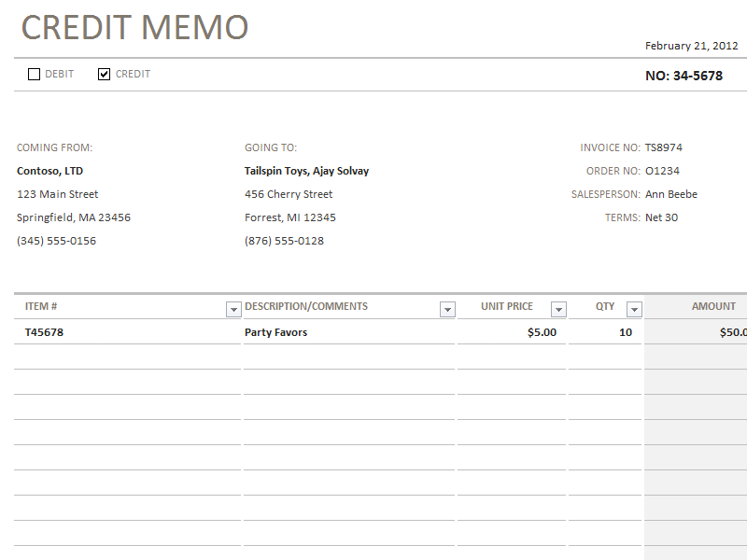Expand the UNIT PRICE filter dropdown
Screen dimensions: 747x560
558,310
